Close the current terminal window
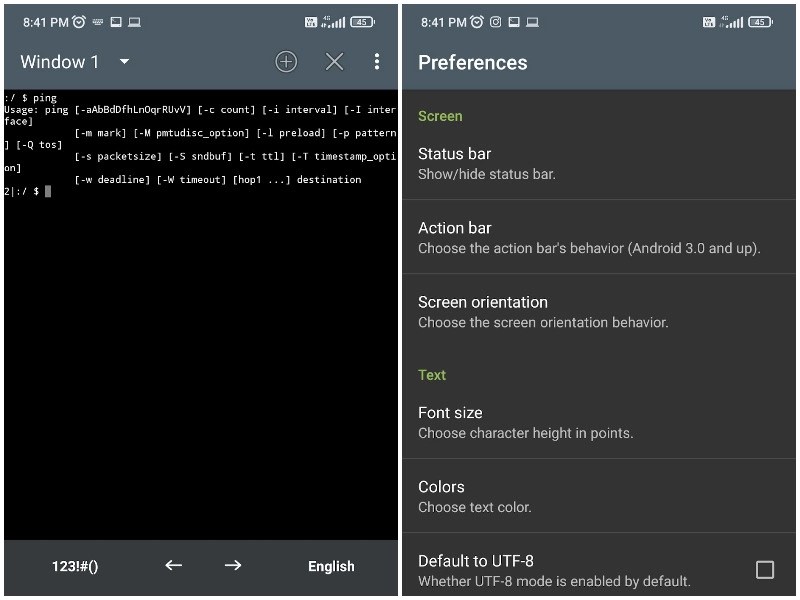 click(x=334, y=62)
